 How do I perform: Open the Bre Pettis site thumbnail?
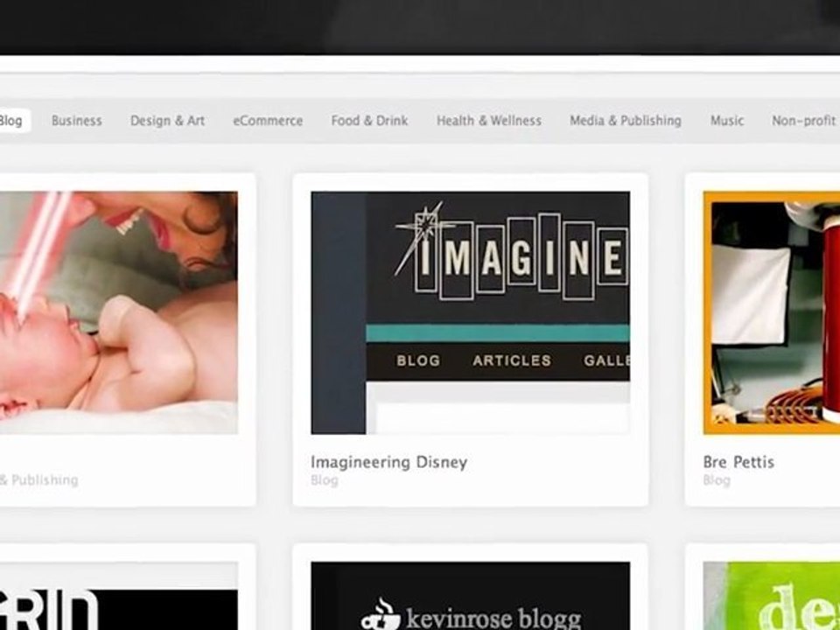772,312
